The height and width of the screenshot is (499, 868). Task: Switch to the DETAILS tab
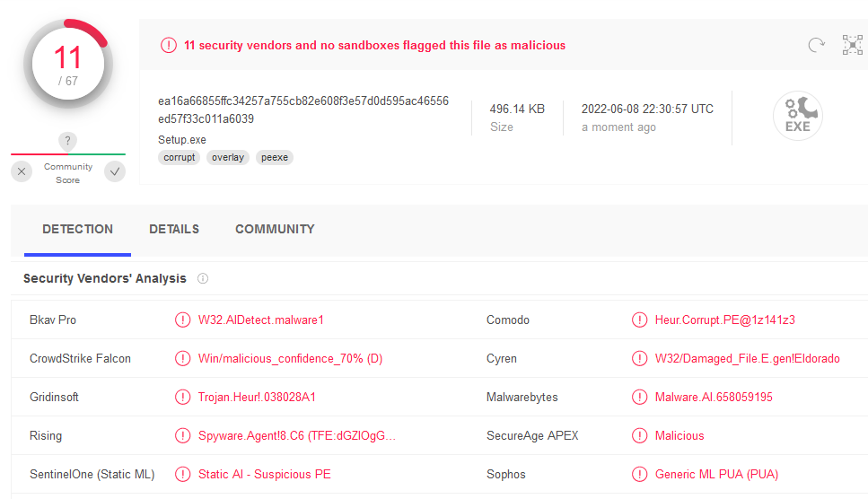tap(174, 229)
